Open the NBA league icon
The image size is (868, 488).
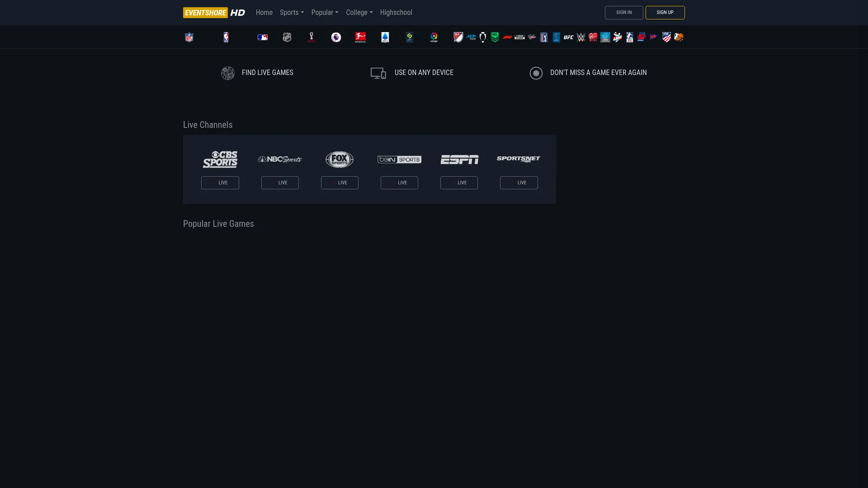pos(226,37)
